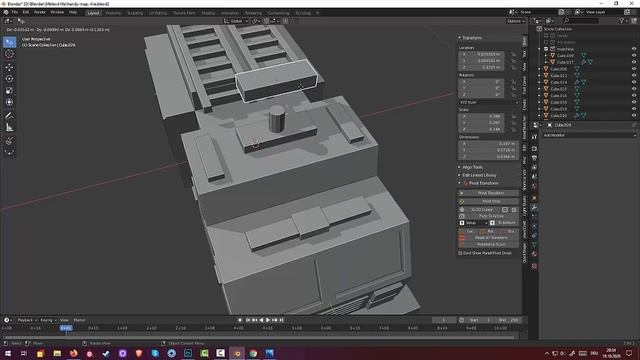This screenshot has height=360, width=640.
Task: Click the Location X value field
Action: [482, 54]
